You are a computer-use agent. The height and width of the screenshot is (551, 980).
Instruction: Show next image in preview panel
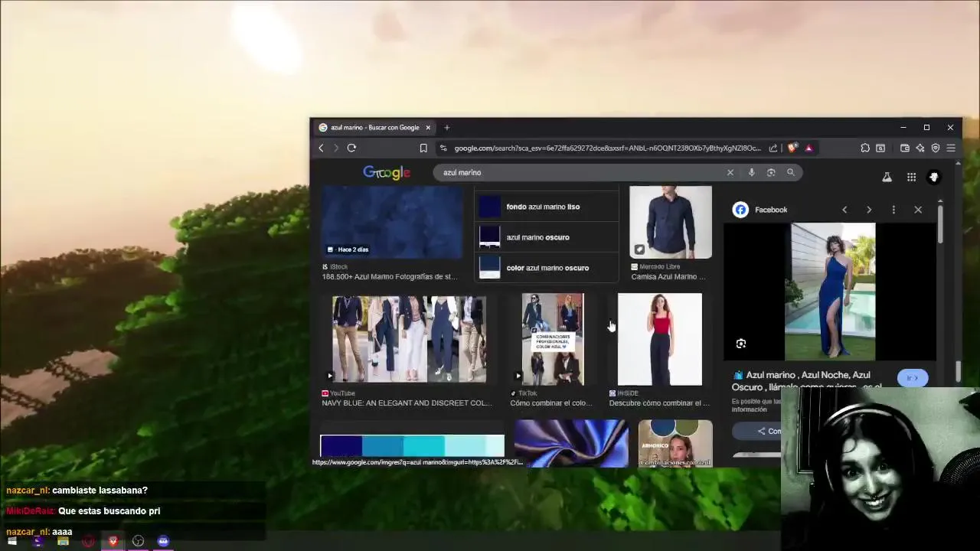869,210
